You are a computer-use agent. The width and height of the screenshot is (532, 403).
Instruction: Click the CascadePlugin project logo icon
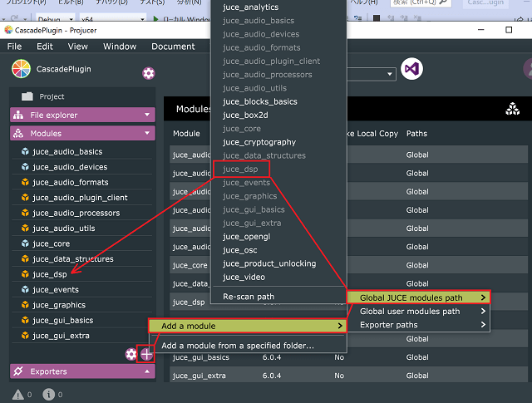pos(21,69)
